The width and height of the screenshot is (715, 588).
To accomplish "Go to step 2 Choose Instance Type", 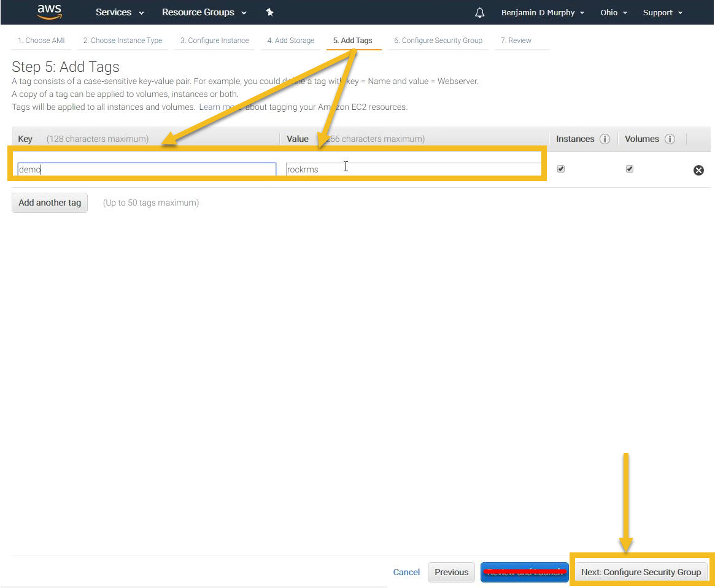I will point(123,40).
